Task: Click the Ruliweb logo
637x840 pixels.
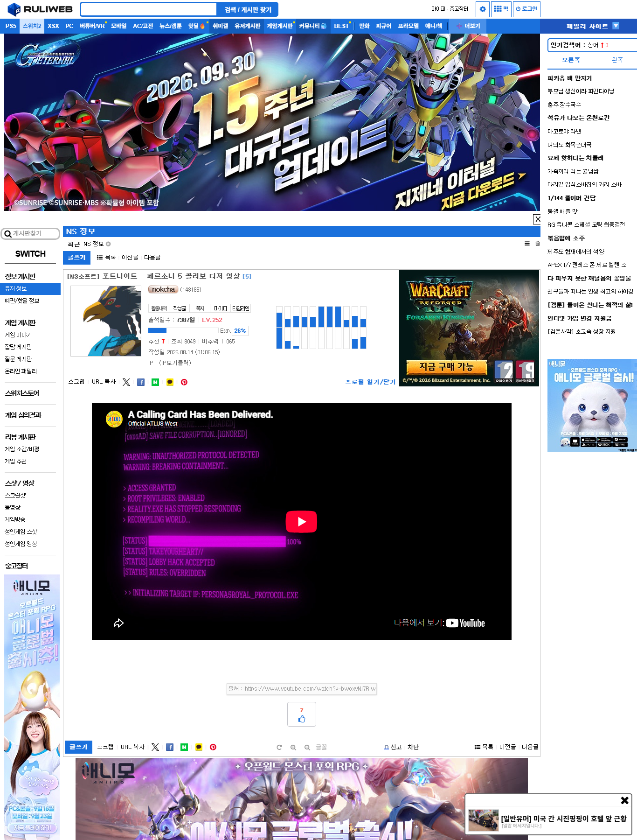Action: 41,9
